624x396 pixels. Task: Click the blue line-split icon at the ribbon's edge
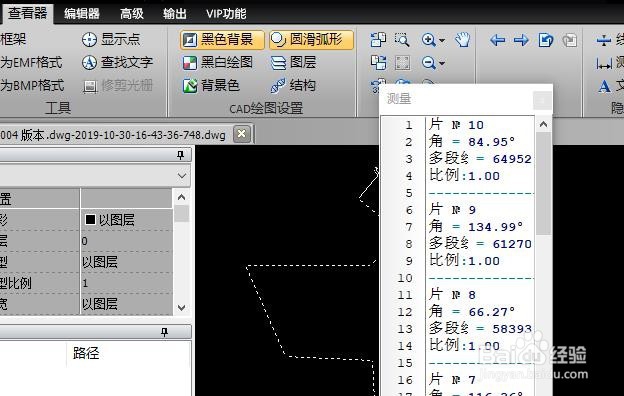point(604,40)
